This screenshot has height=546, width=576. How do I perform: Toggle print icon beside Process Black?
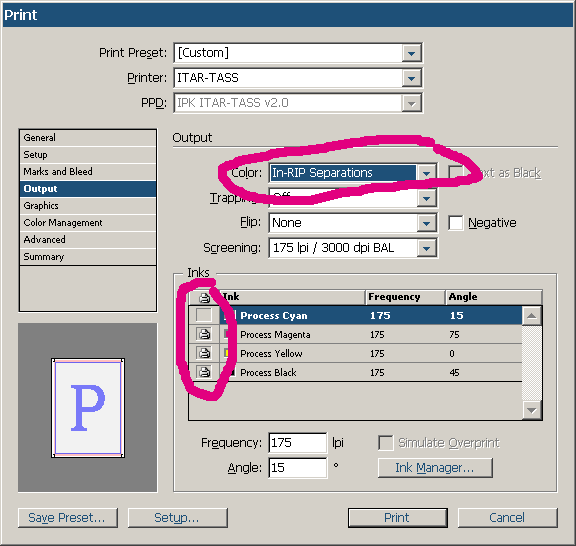coord(204,372)
